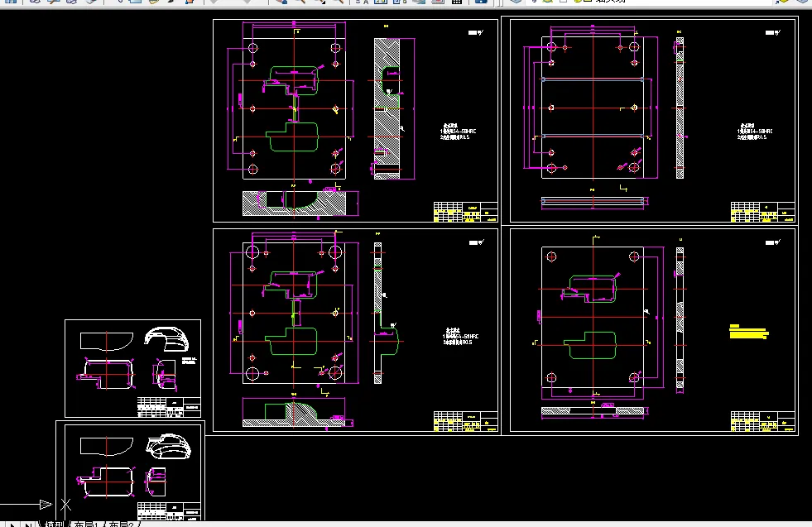Select the title block of the top-left sheet
The image size is (812, 527).
click(465, 213)
